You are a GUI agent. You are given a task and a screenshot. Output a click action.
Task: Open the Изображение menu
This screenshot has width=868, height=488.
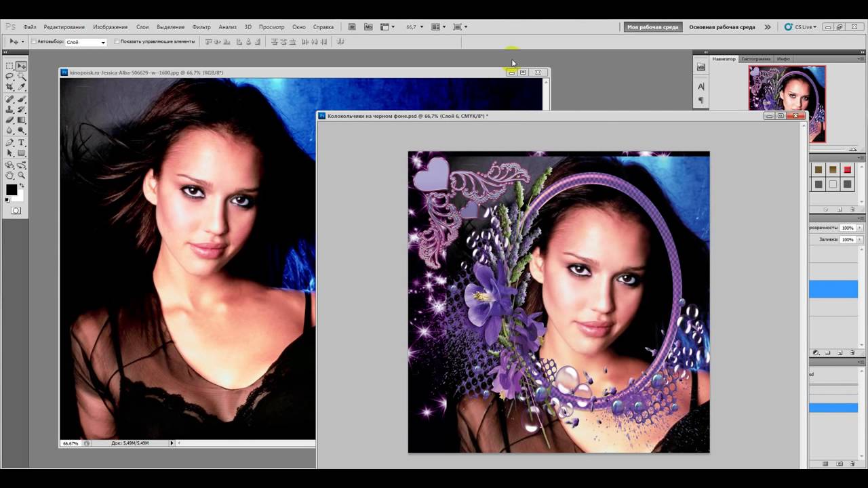pyautogui.click(x=111, y=27)
